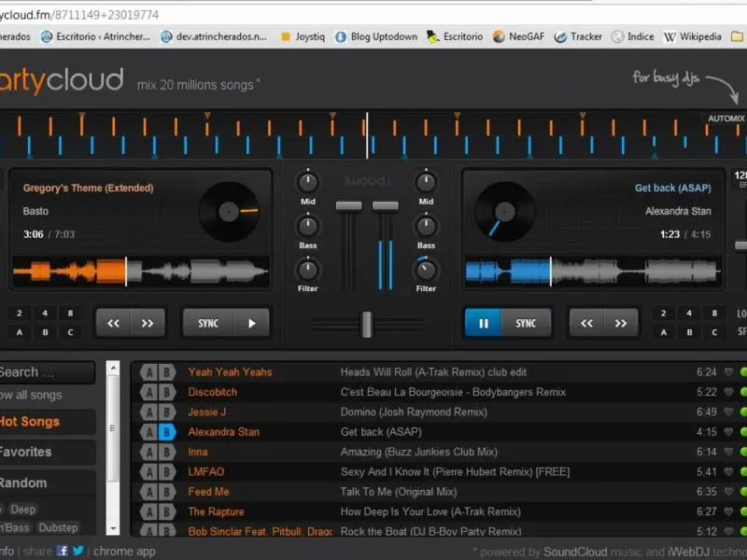Toggle loop length 4 on left deck

click(x=44, y=314)
